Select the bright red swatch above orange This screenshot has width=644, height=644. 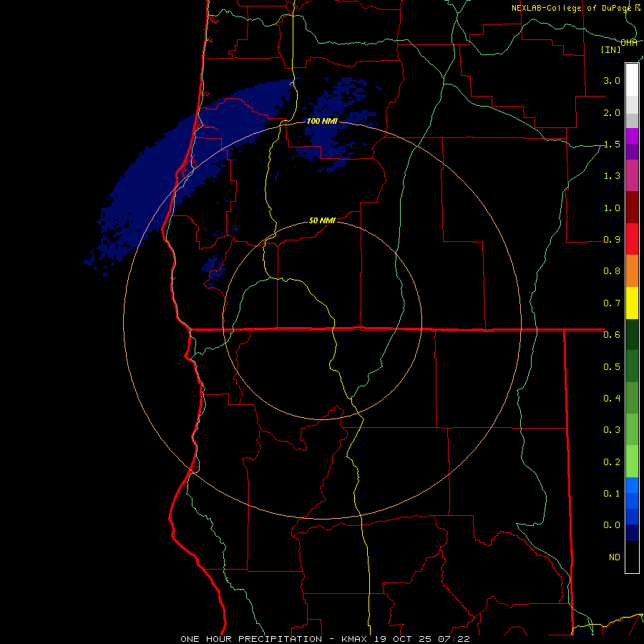pyautogui.click(x=632, y=239)
